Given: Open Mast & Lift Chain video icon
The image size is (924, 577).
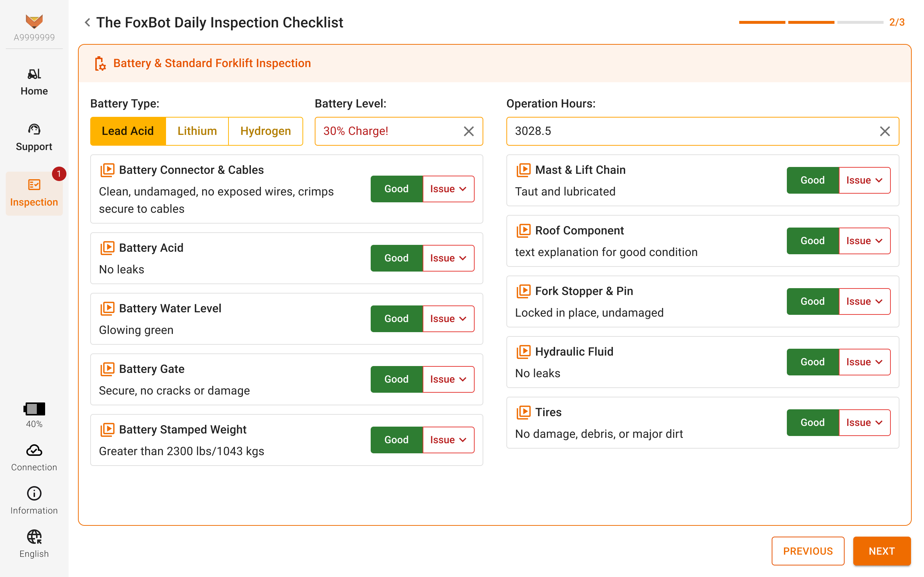Looking at the screenshot, I should pyautogui.click(x=523, y=170).
